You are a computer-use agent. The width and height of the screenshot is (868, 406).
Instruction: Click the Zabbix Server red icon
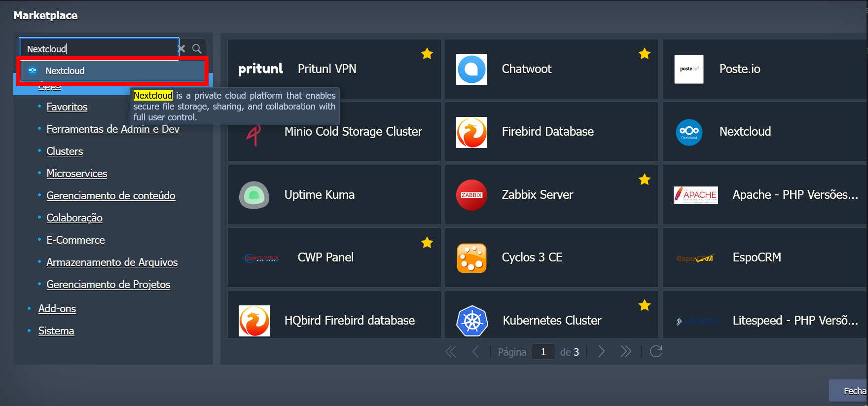[471, 195]
